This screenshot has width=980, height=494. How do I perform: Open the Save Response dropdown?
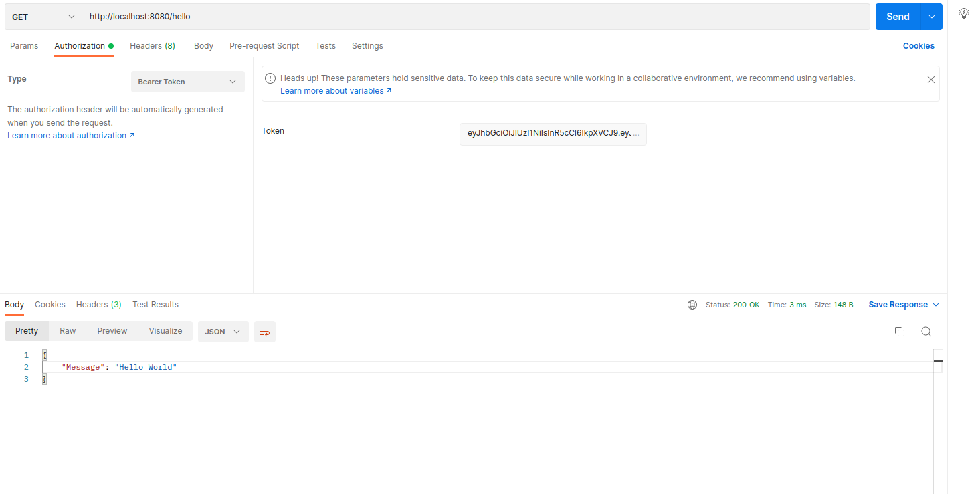903,304
